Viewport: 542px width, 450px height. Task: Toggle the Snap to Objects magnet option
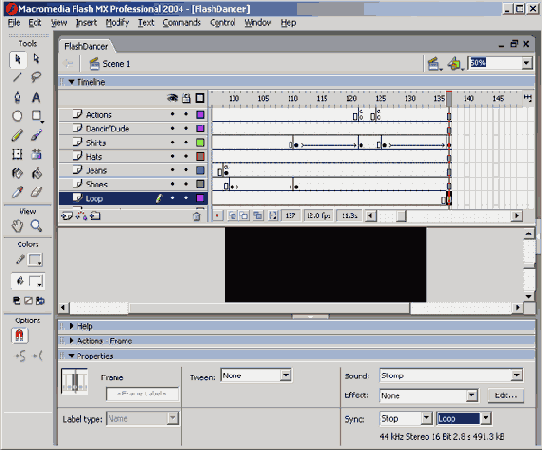click(x=19, y=335)
